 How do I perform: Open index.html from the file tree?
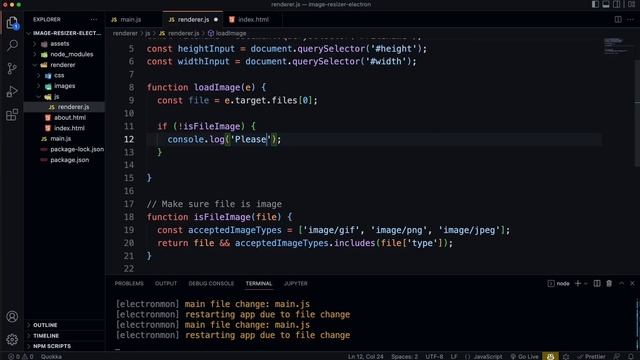click(64, 128)
